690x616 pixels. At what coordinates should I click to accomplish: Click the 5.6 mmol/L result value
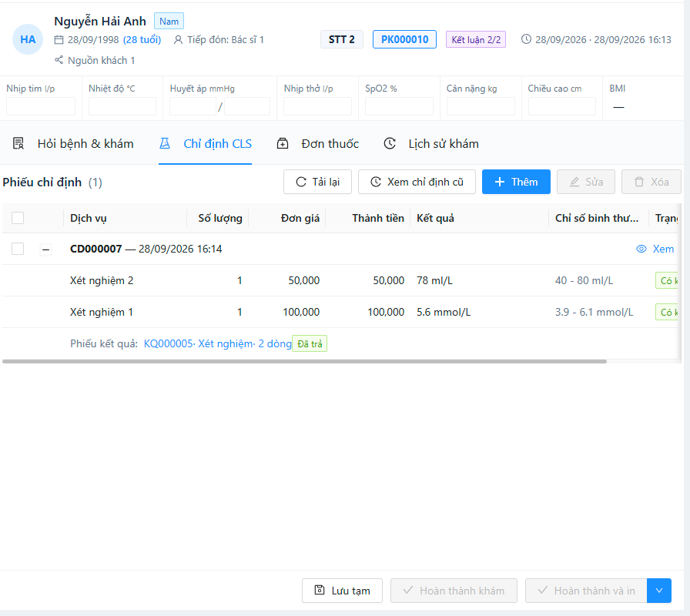click(444, 312)
